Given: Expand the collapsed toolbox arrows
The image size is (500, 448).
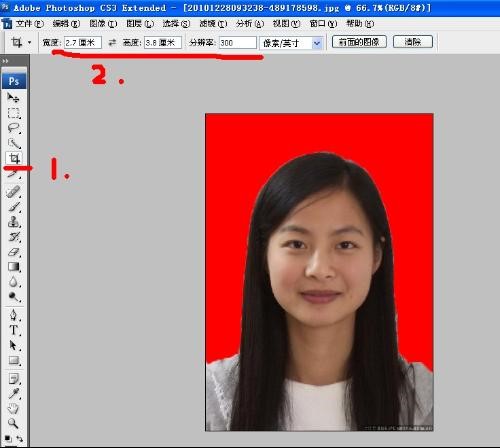Looking at the screenshot, I should [x=5, y=61].
